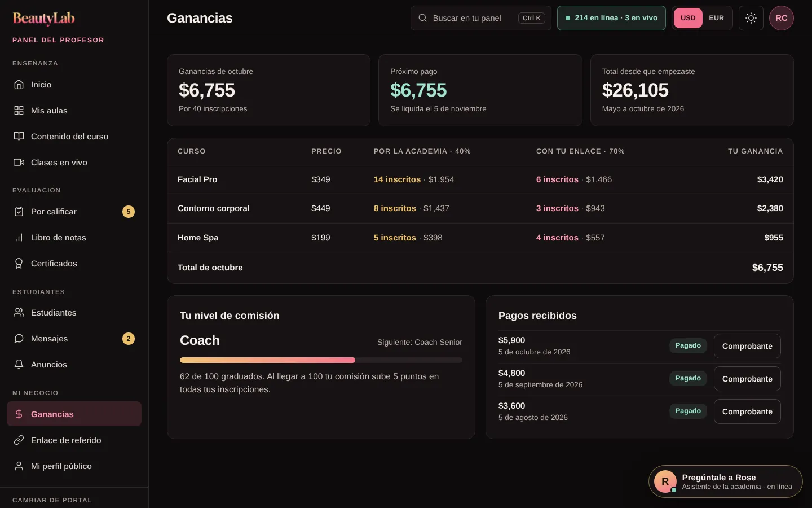Click the Mensajes badge showing 2
Screen dimensions: 812x508
129,339
